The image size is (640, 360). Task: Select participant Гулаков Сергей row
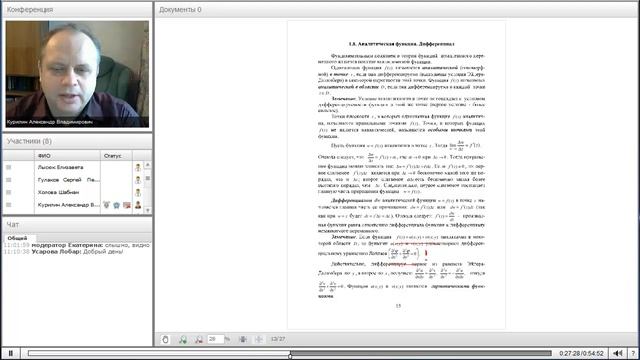[73, 180]
